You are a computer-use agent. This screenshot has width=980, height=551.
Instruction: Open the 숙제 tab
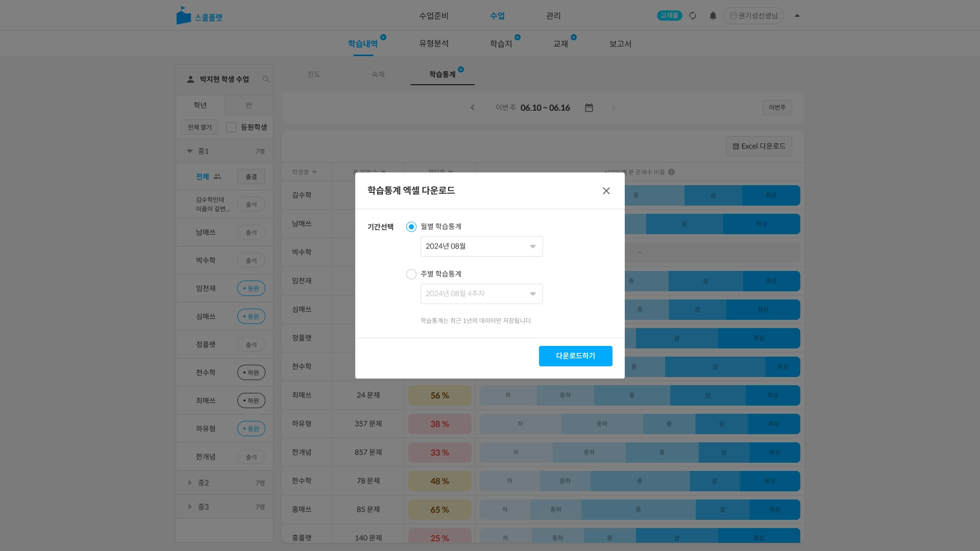pyautogui.click(x=378, y=74)
